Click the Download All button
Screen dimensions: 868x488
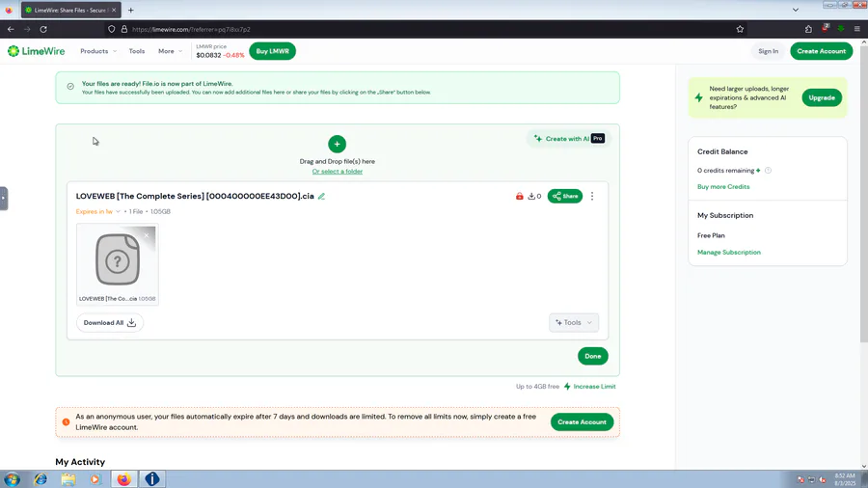point(110,322)
